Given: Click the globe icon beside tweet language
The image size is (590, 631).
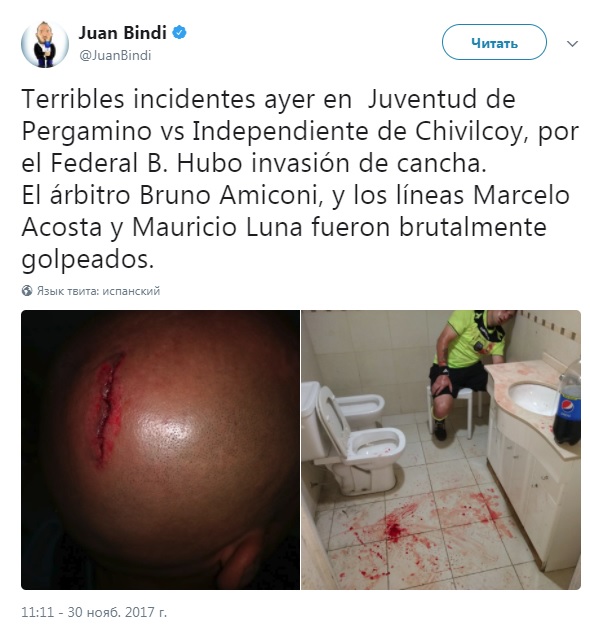Looking at the screenshot, I should 27,291.
